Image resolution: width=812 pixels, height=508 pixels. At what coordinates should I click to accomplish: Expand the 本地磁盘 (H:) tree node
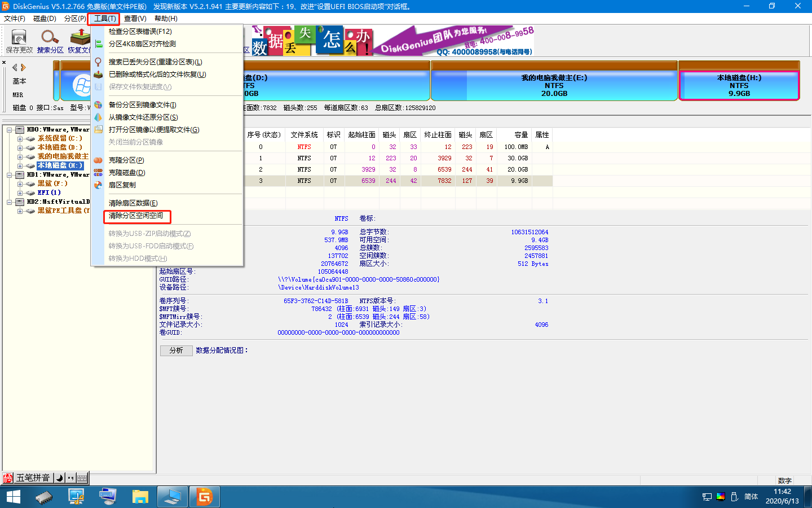tap(20, 166)
